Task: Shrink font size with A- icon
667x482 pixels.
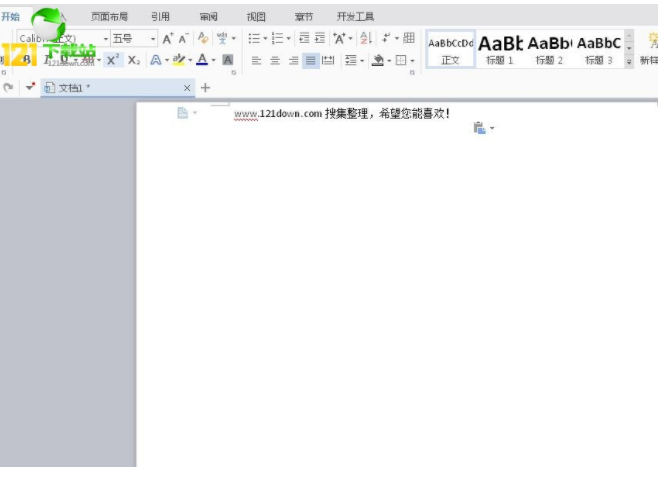Action: 183,39
